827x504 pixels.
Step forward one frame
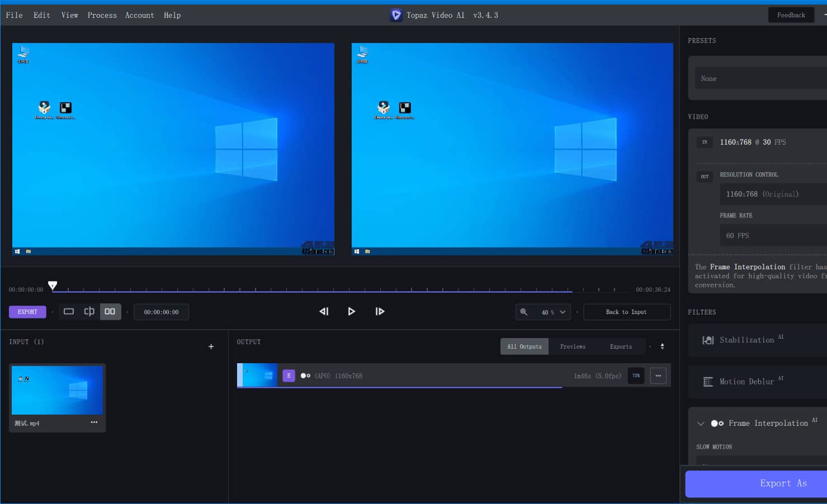[380, 312]
